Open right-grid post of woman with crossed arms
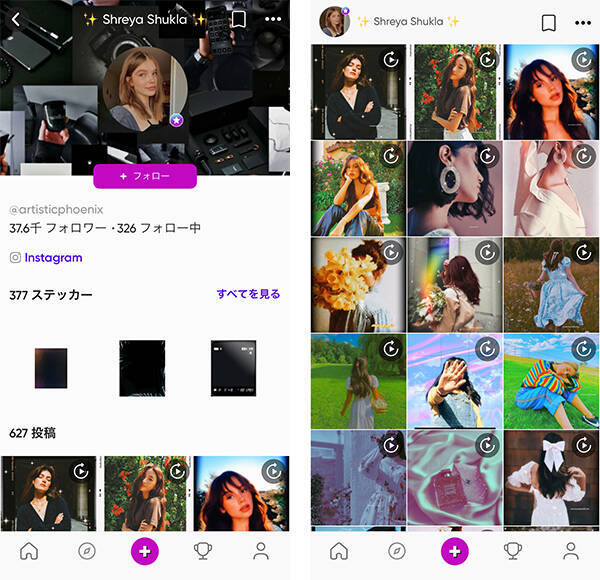Screen dimensions: 600x580 click(359, 92)
